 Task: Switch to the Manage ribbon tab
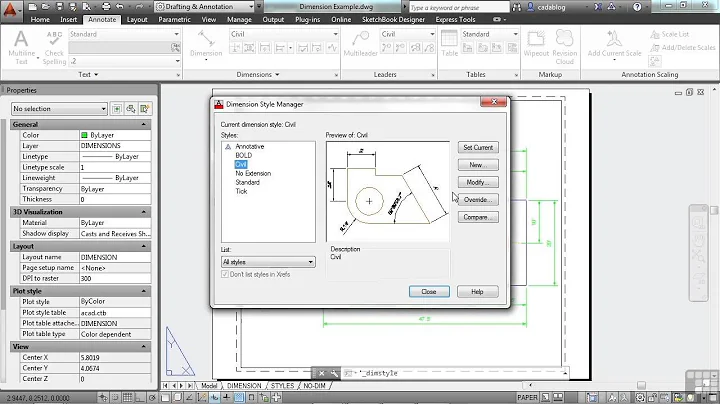click(239, 20)
